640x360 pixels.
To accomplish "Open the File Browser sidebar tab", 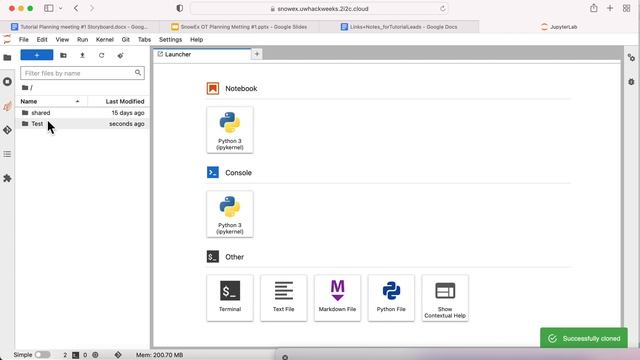I will (x=7, y=58).
